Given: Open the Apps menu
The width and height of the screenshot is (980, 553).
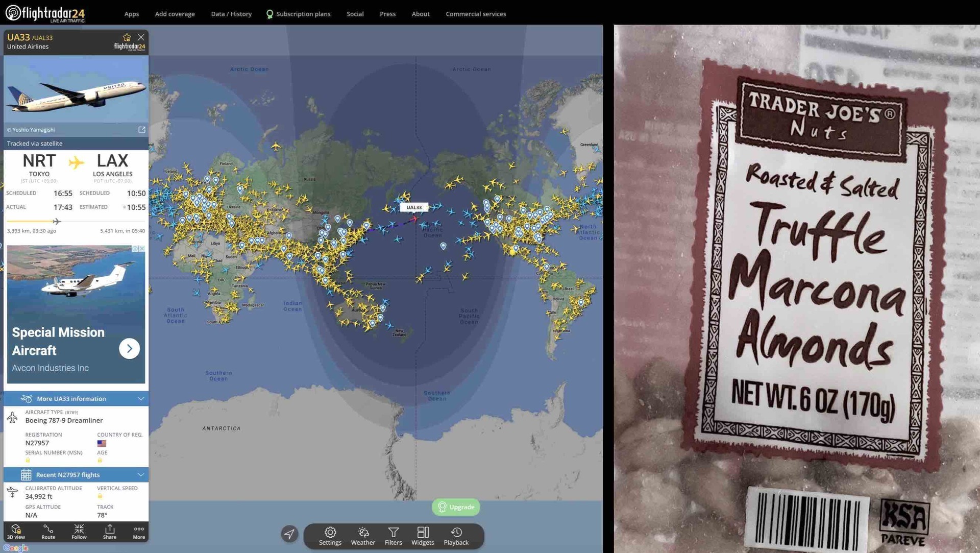Looking at the screenshot, I should coord(132,14).
